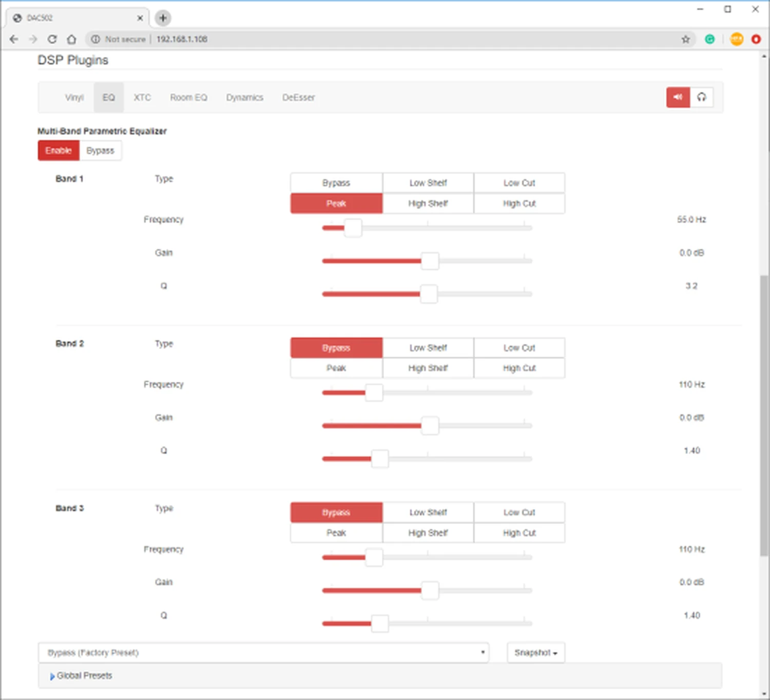Go back using the browser back arrow
The image size is (770, 700).
click(x=14, y=39)
